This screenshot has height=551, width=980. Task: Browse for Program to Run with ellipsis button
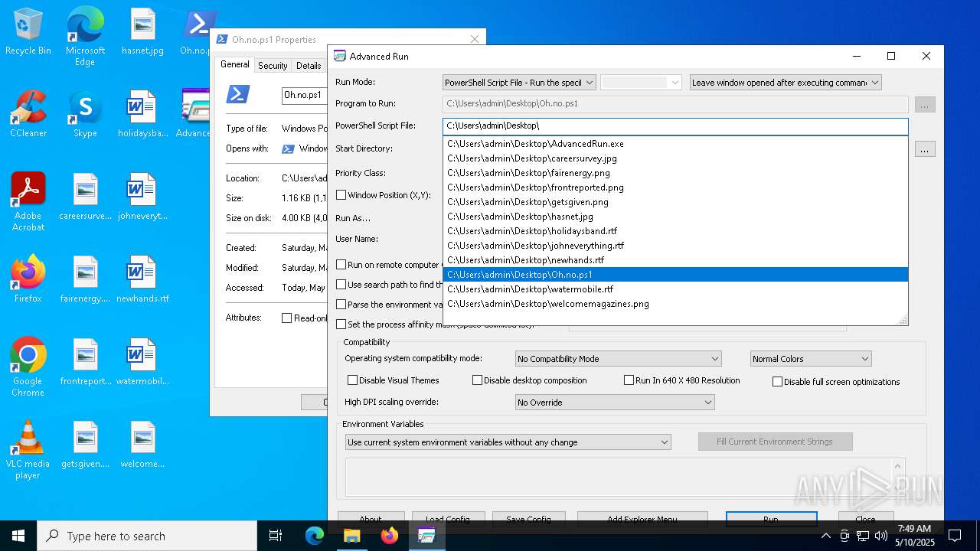(925, 105)
